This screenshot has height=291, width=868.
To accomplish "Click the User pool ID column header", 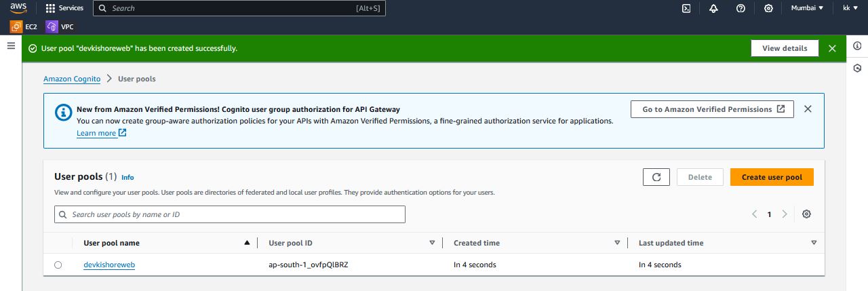I will [291, 243].
